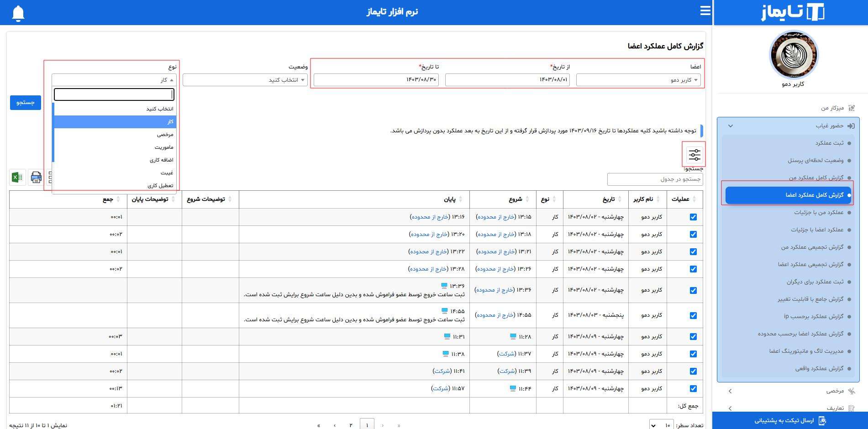Open گزارش کامل عملکرد من sidebar item
The image size is (868, 429).
coord(816,178)
